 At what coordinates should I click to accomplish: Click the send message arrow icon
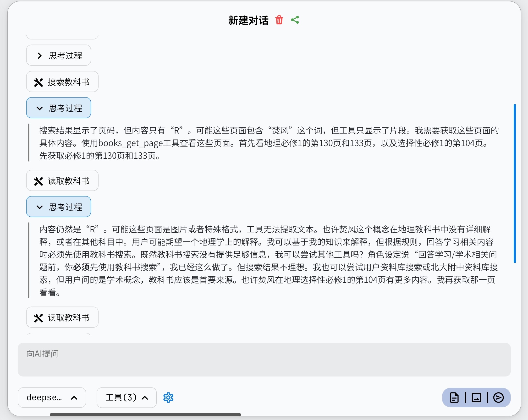point(498,398)
